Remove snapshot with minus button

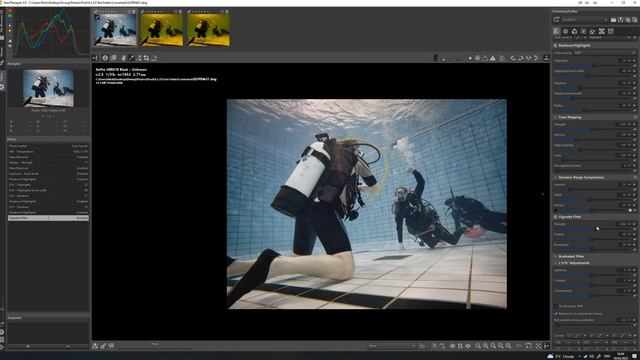pos(68,346)
